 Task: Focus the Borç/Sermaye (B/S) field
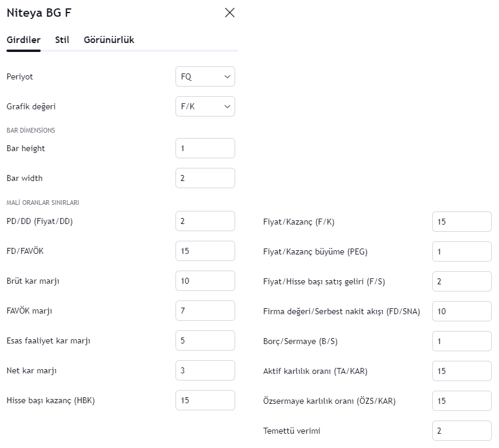[461, 341]
